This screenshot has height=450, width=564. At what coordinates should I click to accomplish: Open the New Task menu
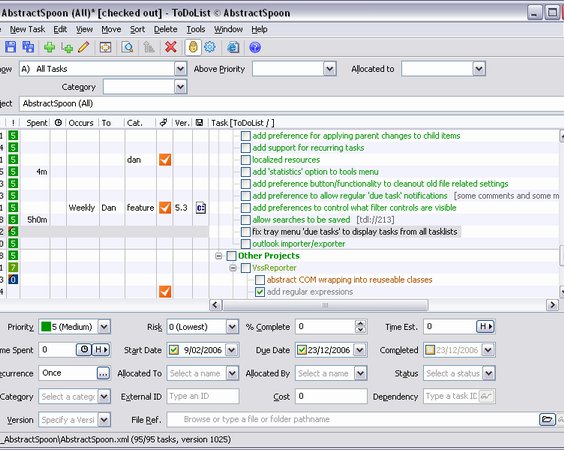point(27,29)
